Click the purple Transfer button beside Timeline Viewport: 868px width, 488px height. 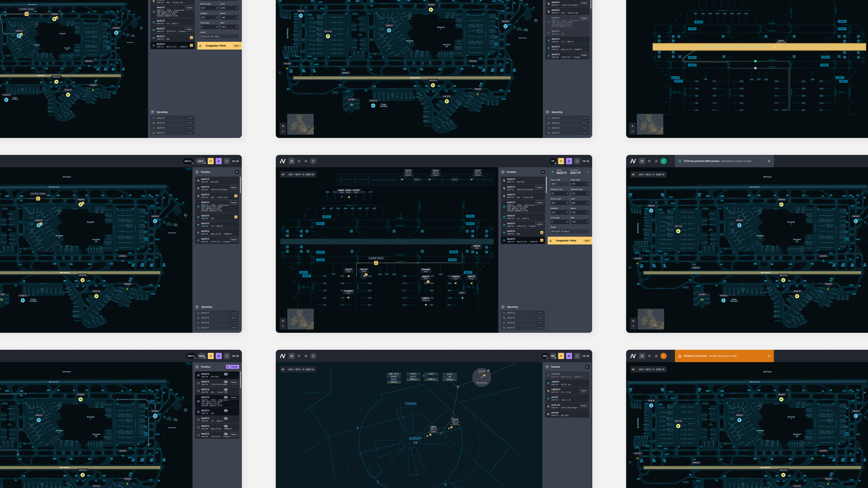coord(233,367)
